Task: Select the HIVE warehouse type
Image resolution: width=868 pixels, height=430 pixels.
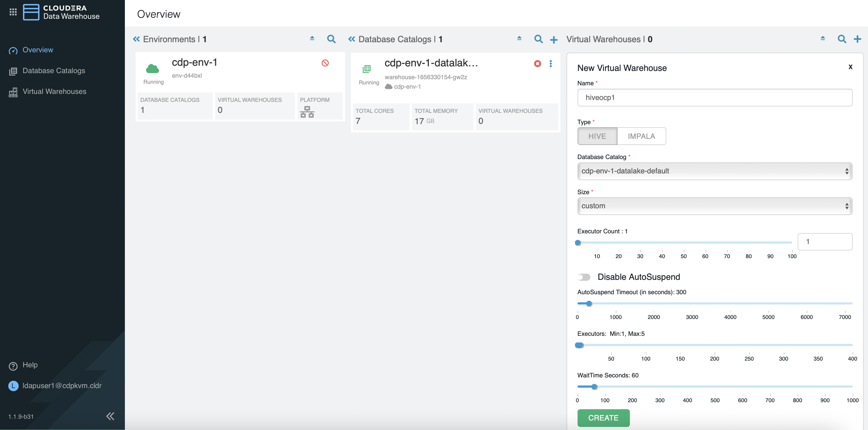Action: pos(597,136)
